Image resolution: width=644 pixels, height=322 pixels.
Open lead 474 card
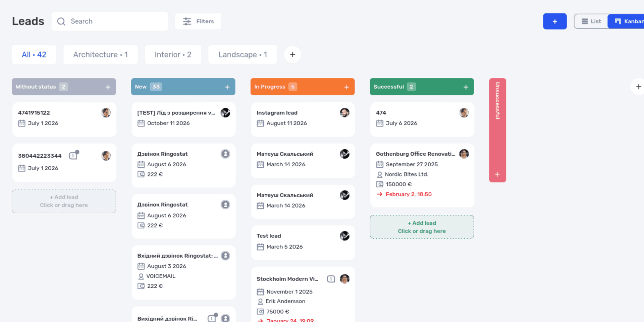pos(422,119)
